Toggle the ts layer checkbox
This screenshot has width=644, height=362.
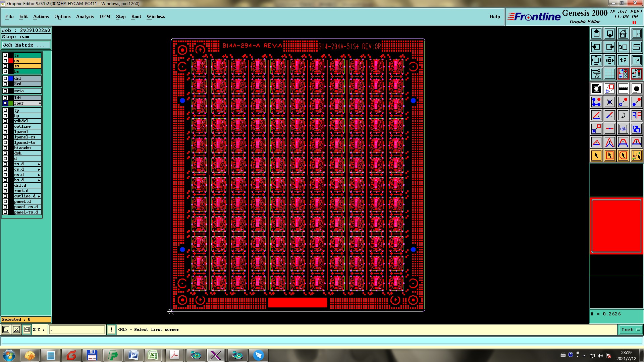[5, 55]
